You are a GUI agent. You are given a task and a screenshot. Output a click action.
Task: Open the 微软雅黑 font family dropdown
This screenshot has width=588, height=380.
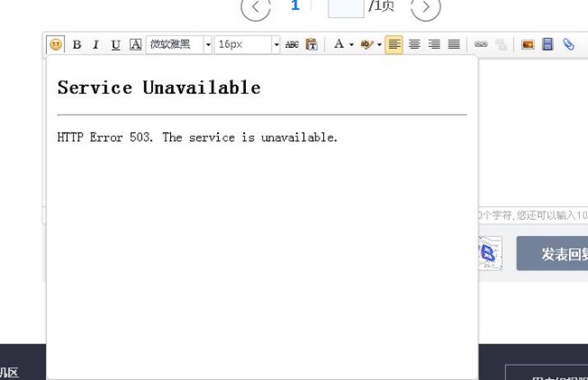tap(207, 44)
